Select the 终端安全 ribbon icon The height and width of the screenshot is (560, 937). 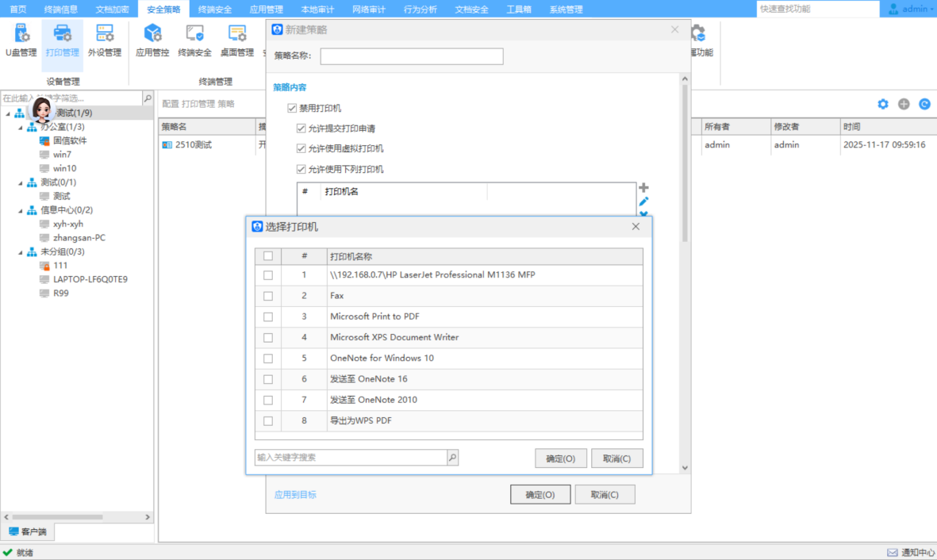tap(194, 41)
